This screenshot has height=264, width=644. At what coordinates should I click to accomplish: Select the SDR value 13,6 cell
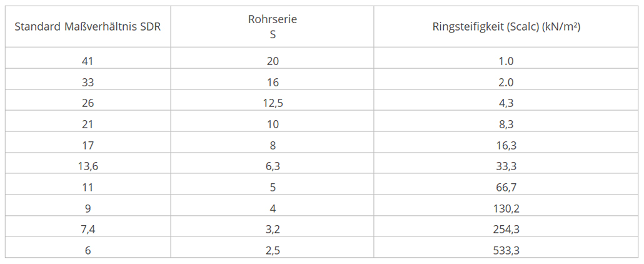pos(88,166)
